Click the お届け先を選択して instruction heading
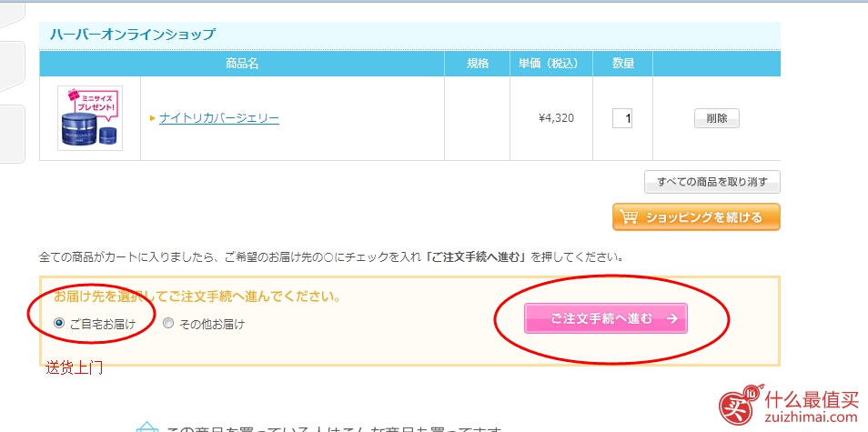The height and width of the screenshot is (432, 868). coord(197,297)
